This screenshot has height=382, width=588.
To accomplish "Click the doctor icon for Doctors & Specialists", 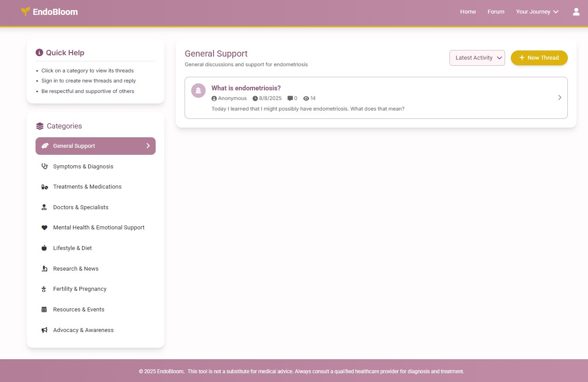I will tap(44, 207).
